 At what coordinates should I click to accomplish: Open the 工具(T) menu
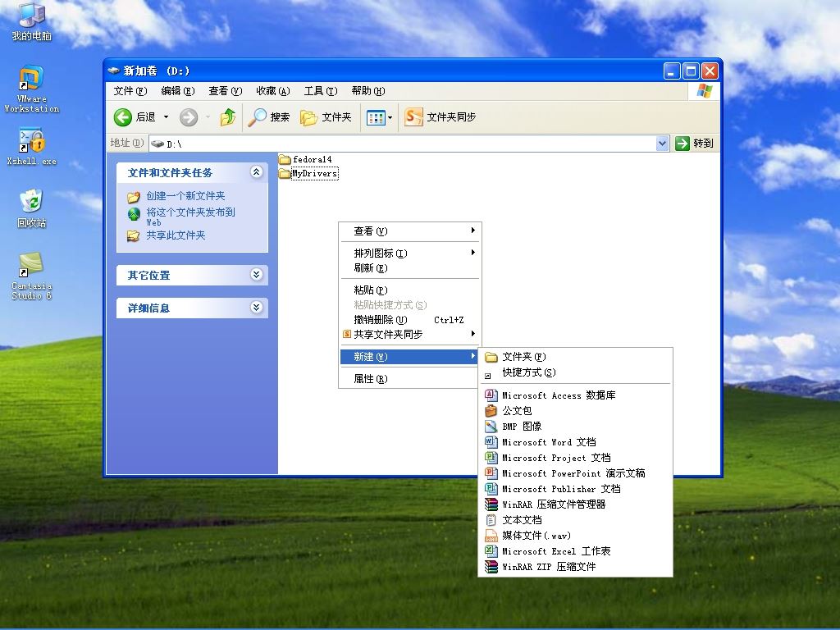(x=321, y=91)
